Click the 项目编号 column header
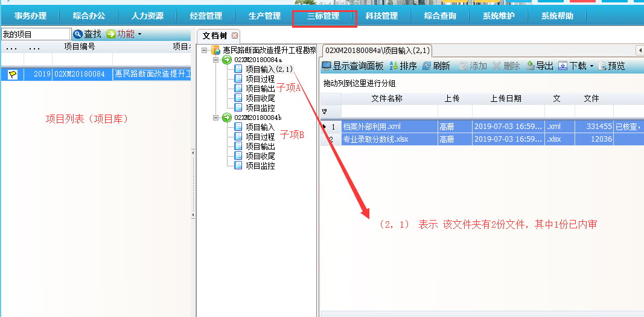Image resolution: width=644 pixels, height=317 pixels. coord(80,47)
